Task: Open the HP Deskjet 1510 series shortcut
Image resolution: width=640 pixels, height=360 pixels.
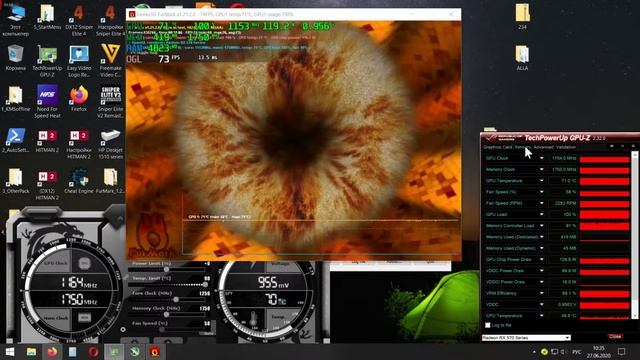Action: pyautogui.click(x=110, y=143)
